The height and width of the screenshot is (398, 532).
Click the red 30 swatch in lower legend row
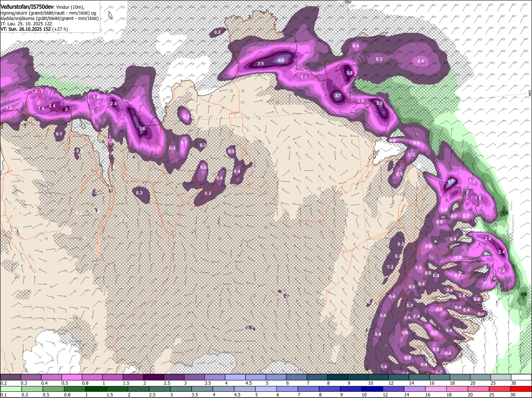point(521,389)
